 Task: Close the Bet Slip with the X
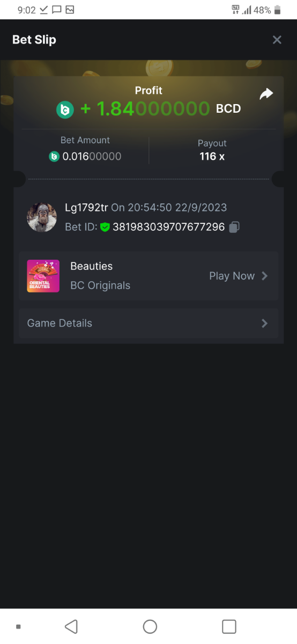click(x=277, y=40)
